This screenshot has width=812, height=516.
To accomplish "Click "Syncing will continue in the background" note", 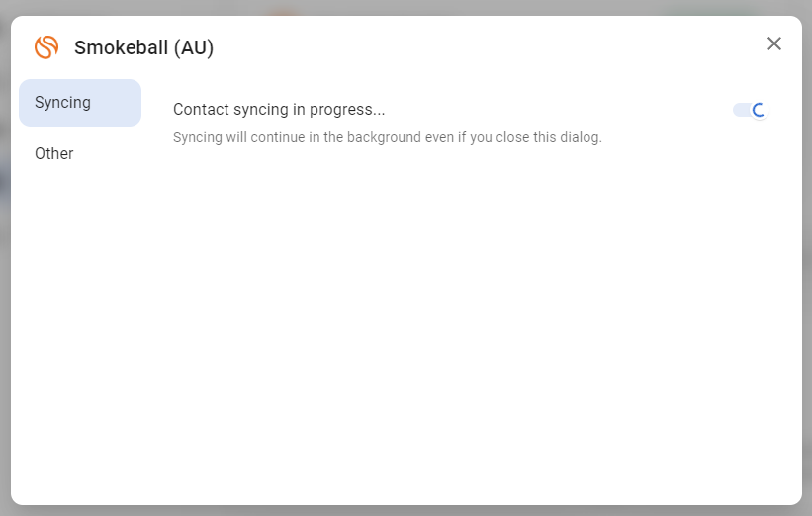I will coord(387,137).
